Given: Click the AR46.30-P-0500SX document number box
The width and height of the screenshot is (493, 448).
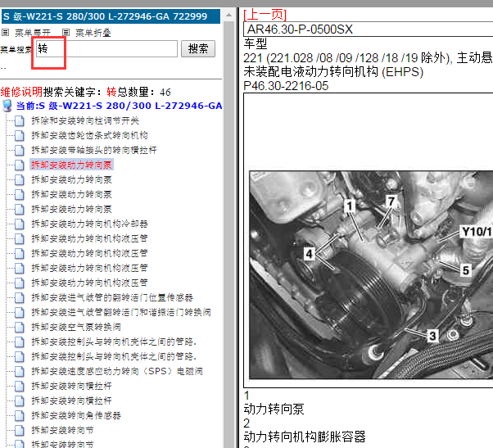Looking at the screenshot, I should (368, 29).
